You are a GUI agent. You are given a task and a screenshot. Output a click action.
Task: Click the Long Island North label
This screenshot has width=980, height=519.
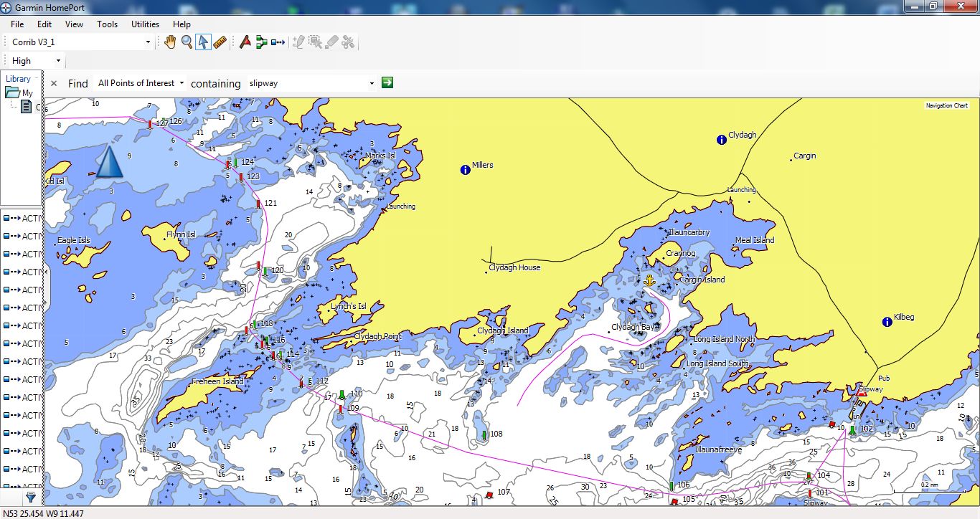(724, 339)
